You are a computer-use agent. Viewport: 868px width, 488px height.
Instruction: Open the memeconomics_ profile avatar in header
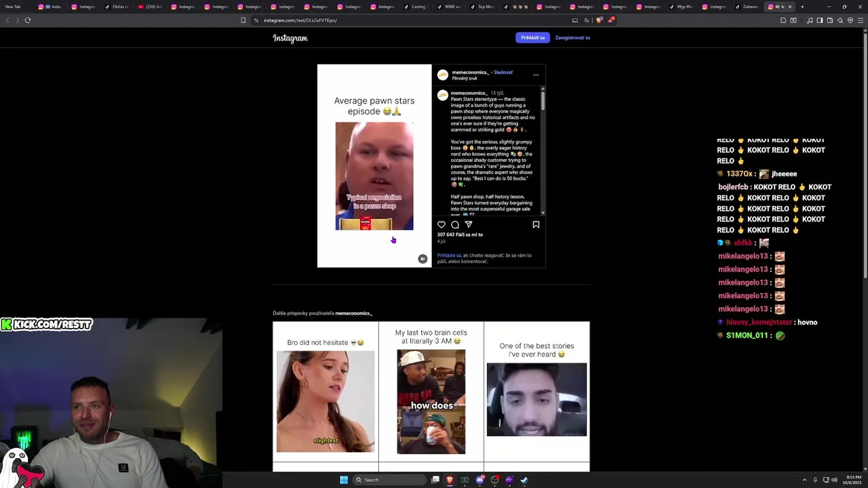pos(443,75)
